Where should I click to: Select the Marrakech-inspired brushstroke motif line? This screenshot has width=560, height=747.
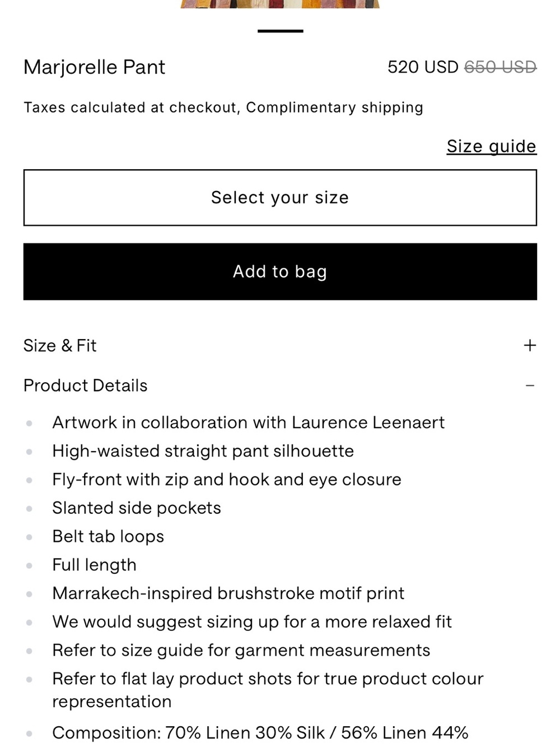228,593
